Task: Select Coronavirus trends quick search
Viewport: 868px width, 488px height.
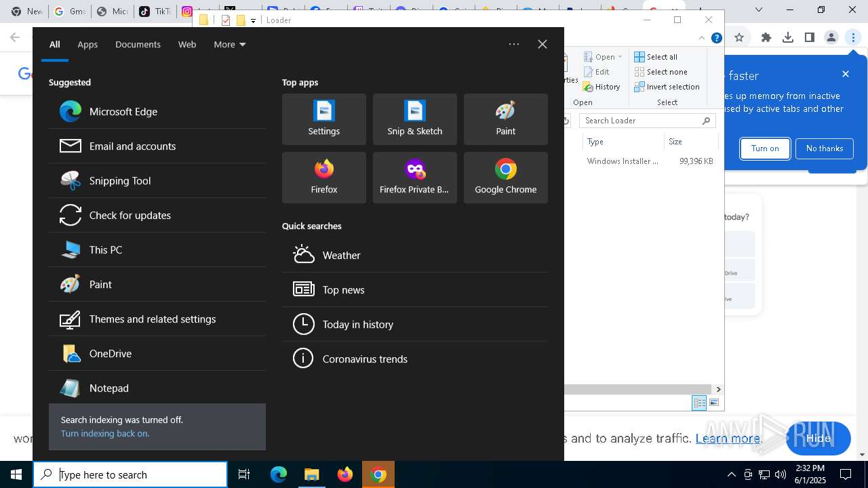Action: tap(415, 359)
